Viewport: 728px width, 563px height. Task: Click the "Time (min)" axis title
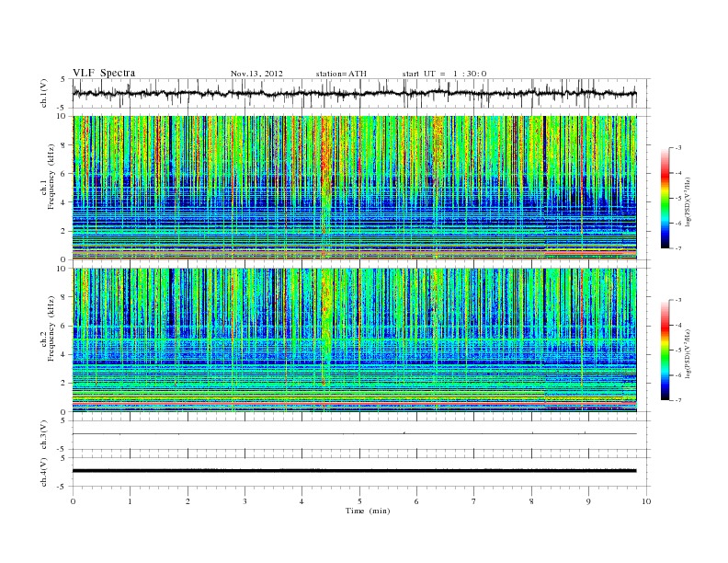(368, 511)
